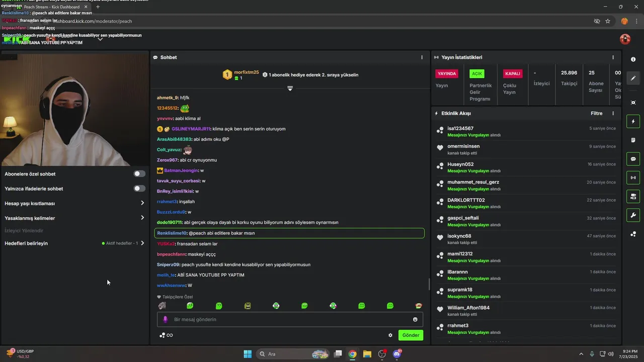Screen dimensions: 644x362
Task: Open the emoji picker in message box
Action: tap(415, 319)
